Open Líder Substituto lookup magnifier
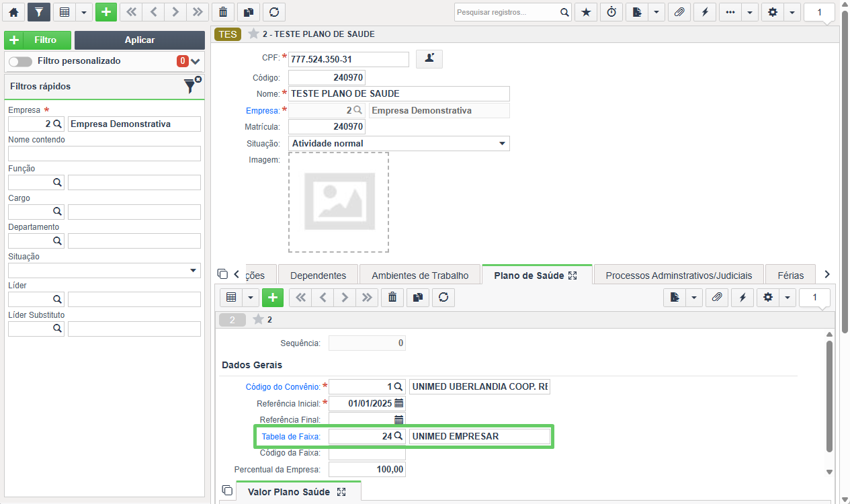Screen dimensions: 850x504 (x=57, y=329)
